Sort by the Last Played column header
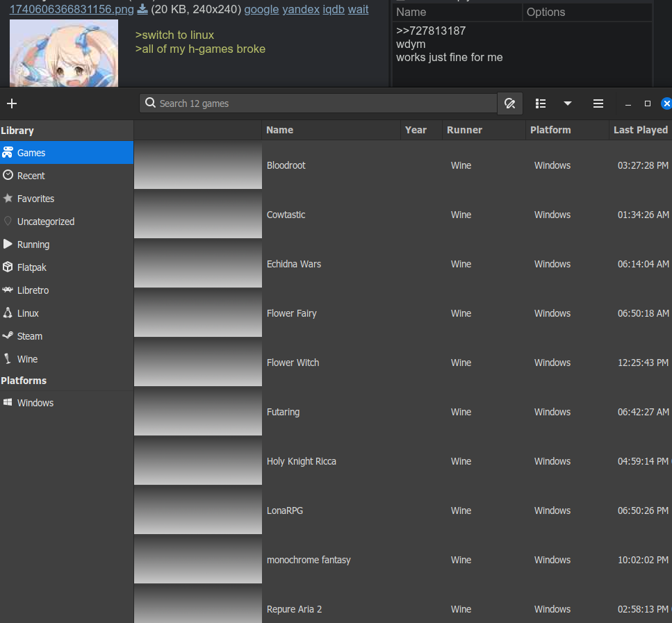This screenshot has height=623, width=672. click(640, 130)
